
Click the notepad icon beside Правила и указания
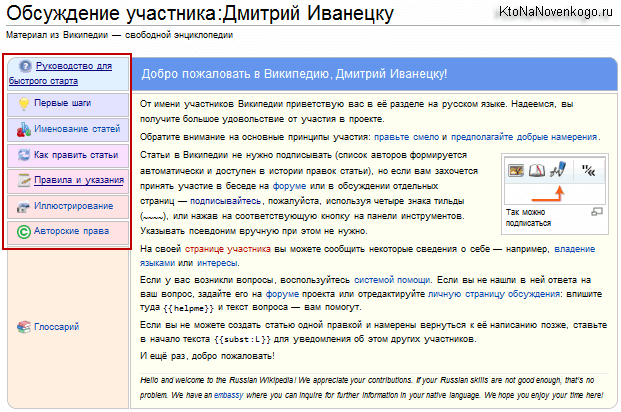[x=24, y=180]
